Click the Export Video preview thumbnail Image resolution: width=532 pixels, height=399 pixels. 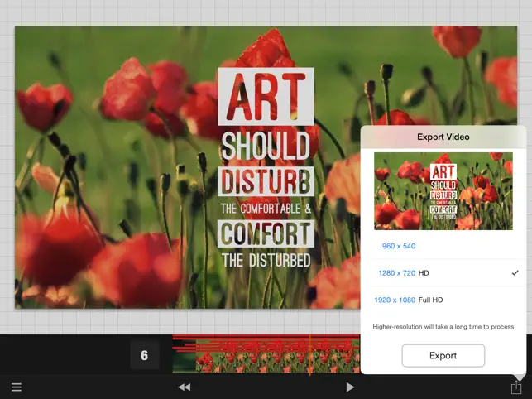[443, 191]
